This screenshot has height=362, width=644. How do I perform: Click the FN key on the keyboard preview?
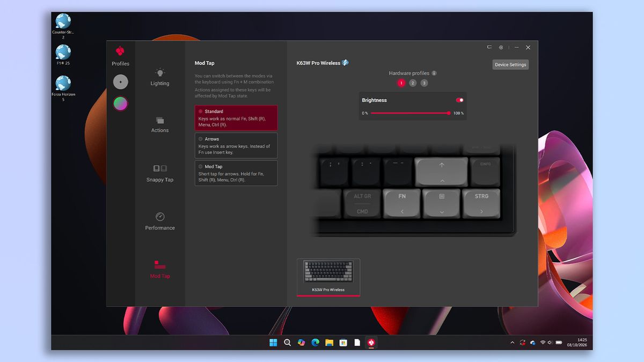tap(402, 203)
